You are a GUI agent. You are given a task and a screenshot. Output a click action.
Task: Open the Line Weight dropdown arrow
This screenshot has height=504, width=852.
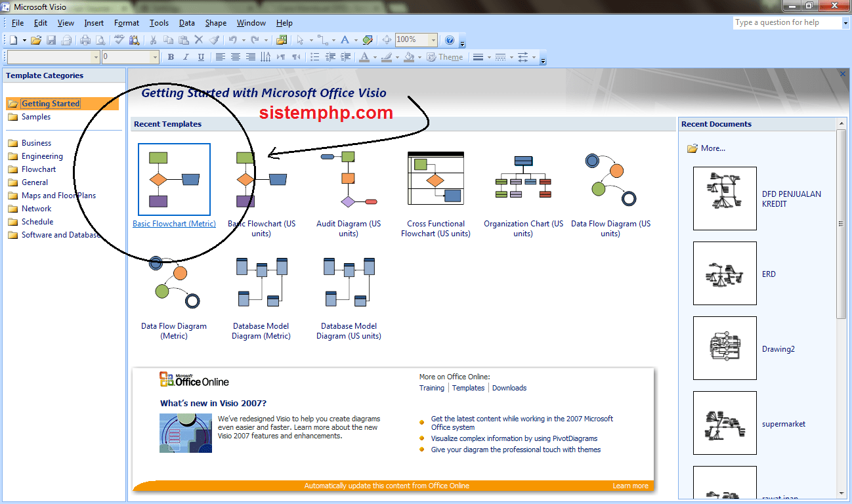pos(489,57)
